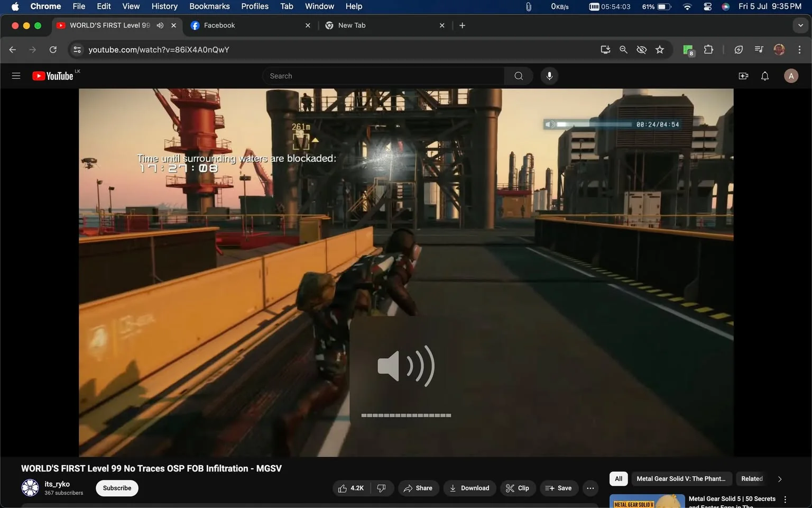This screenshot has width=812, height=508.
Task: Open the Bookmarks menu
Action: (x=209, y=6)
